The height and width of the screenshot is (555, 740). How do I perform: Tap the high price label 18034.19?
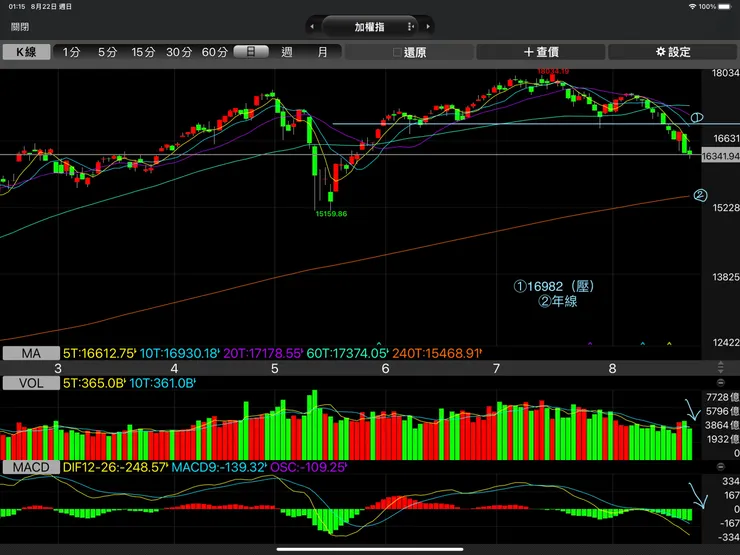click(553, 71)
